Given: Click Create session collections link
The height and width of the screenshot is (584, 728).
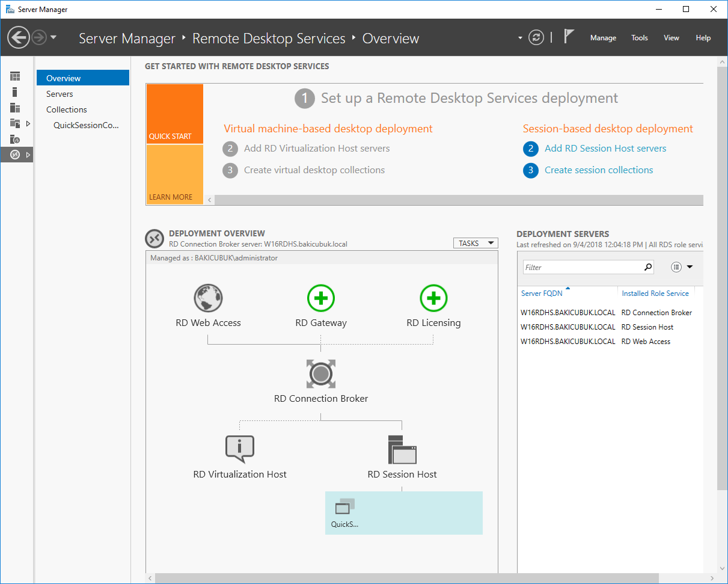Looking at the screenshot, I should click(599, 170).
